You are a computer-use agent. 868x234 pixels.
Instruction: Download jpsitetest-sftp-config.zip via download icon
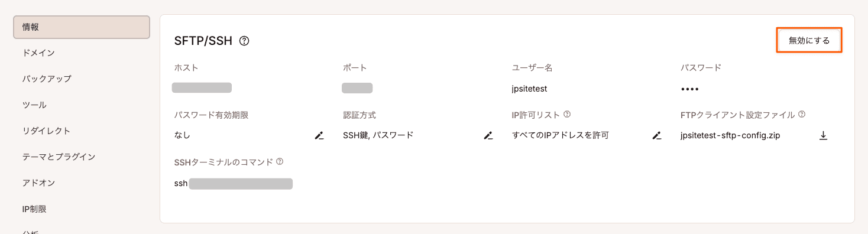point(823,135)
